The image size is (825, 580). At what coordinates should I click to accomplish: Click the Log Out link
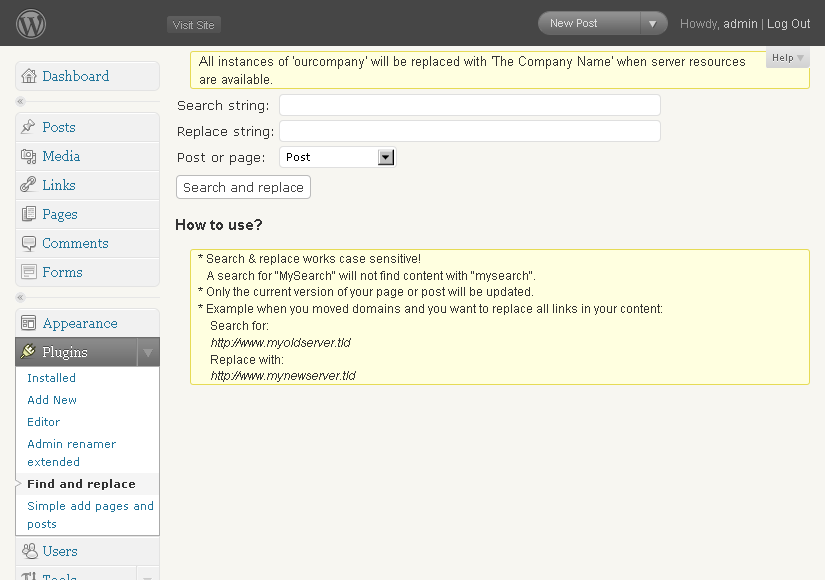click(788, 24)
